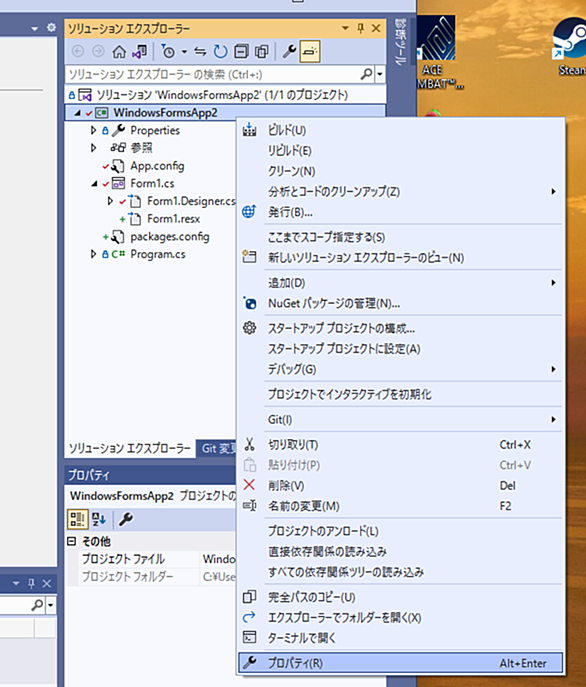The height and width of the screenshot is (687, 586).
Task: Open the Steam desktop shortcut
Action: point(568,46)
